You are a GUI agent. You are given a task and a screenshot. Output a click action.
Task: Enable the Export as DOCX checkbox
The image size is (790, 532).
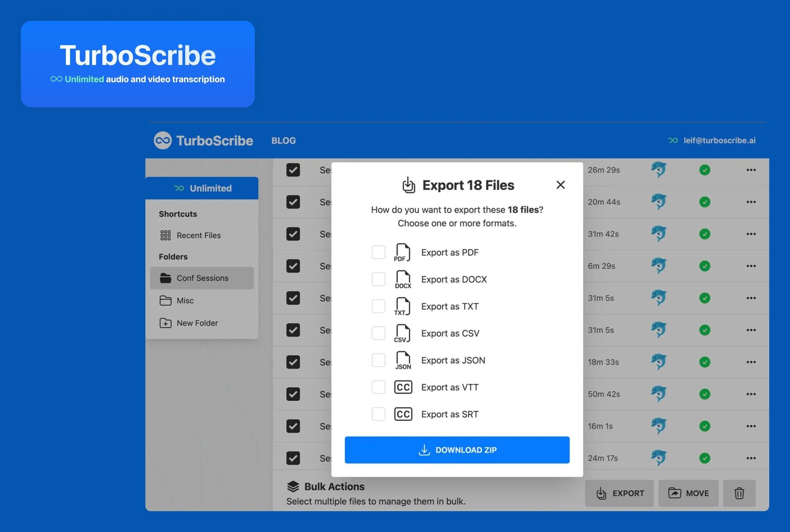coord(378,279)
